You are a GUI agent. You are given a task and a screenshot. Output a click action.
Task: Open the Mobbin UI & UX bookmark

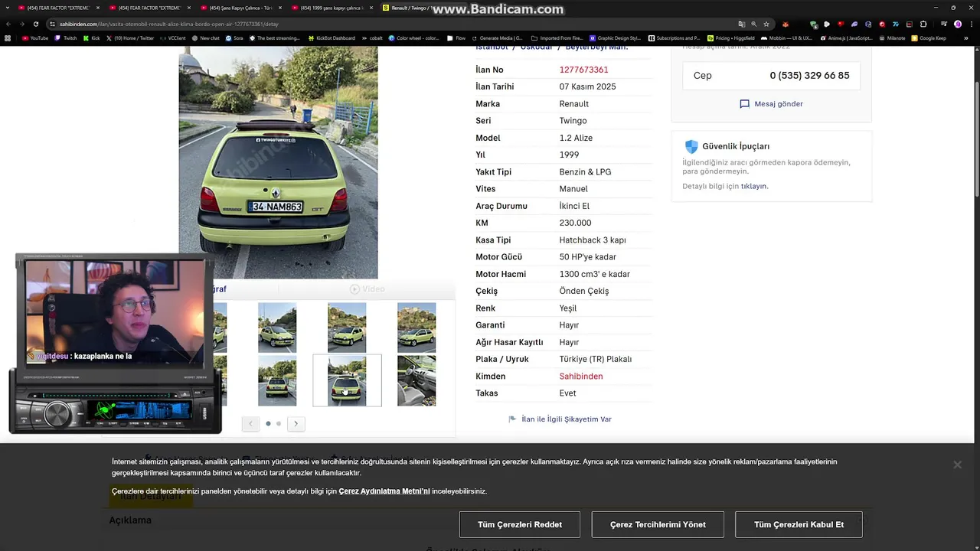tap(786, 37)
